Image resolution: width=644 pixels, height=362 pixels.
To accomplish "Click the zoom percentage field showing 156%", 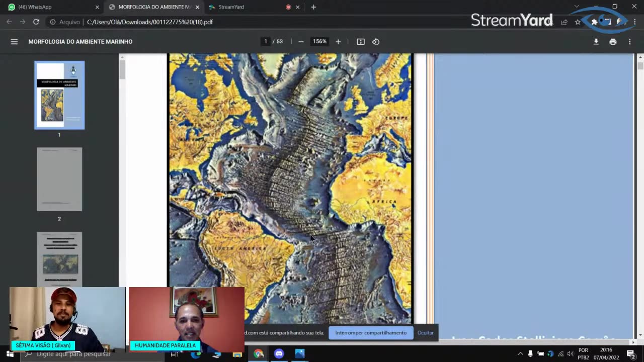I will click(319, 42).
